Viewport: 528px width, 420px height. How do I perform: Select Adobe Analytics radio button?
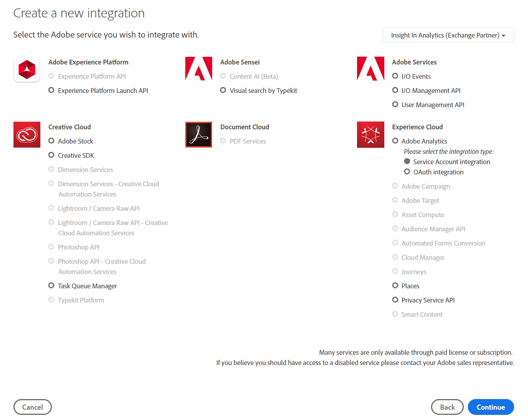[x=395, y=141]
